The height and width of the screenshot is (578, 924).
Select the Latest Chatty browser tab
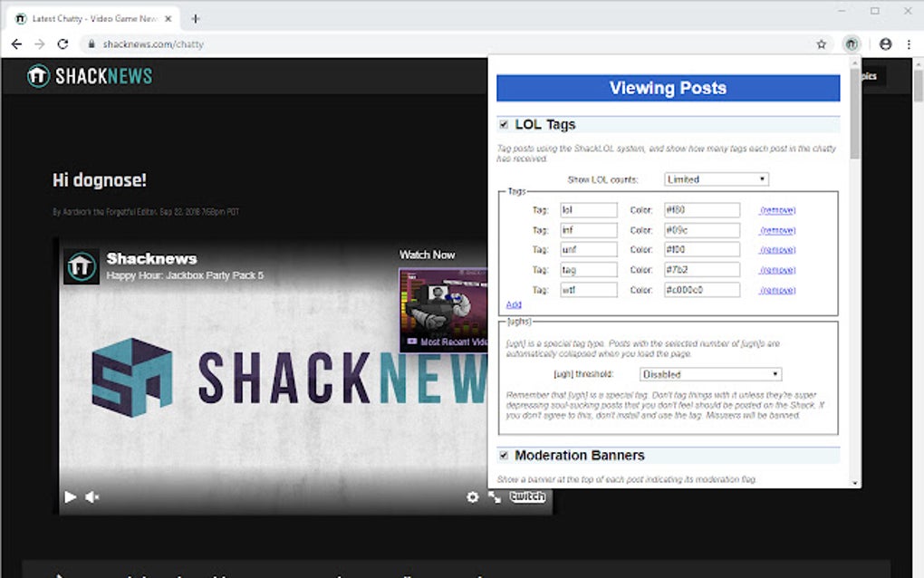(x=93, y=19)
